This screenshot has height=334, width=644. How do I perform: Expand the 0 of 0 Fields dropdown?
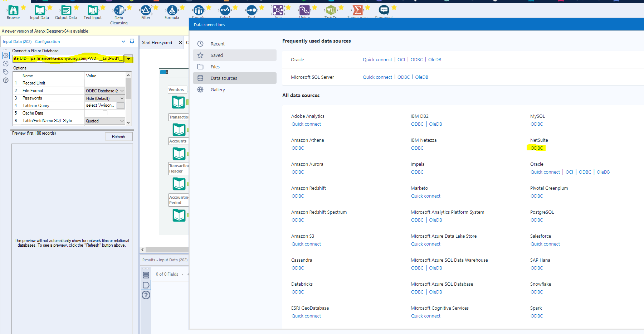(x=182, y=275)
